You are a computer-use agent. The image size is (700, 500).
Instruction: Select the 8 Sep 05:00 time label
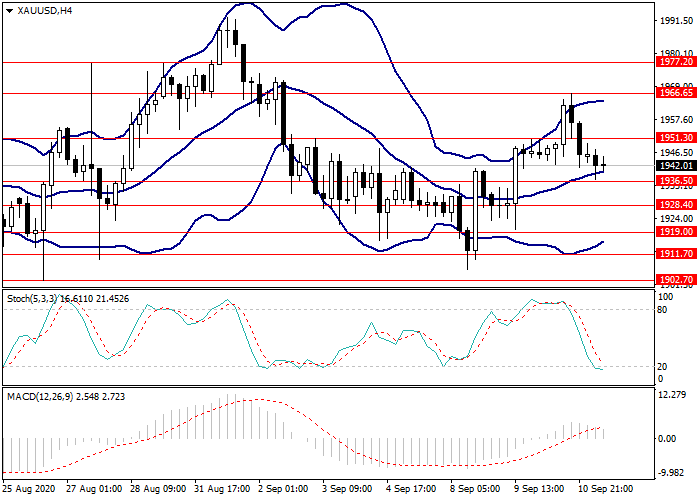pyautogui.click(x=475, y=490)
